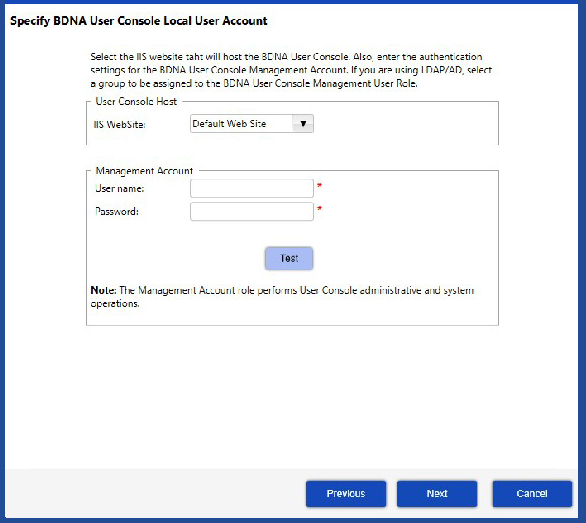Click the instruction paragraph about IIS website

(291, 70)
